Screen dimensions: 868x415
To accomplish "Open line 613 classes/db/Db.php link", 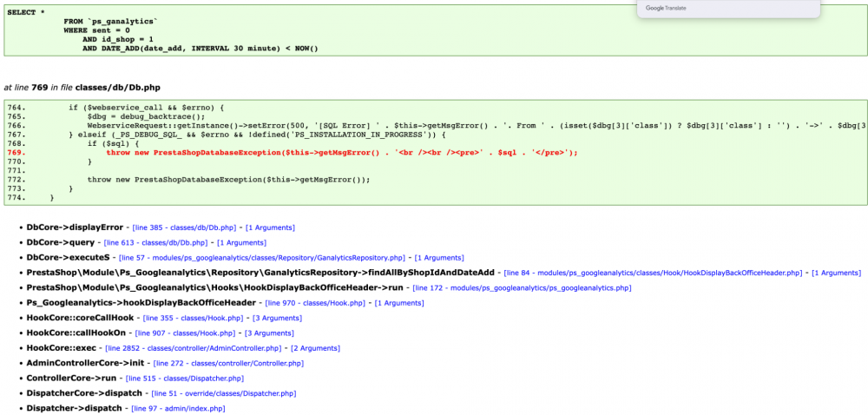I will pos(155,242).
